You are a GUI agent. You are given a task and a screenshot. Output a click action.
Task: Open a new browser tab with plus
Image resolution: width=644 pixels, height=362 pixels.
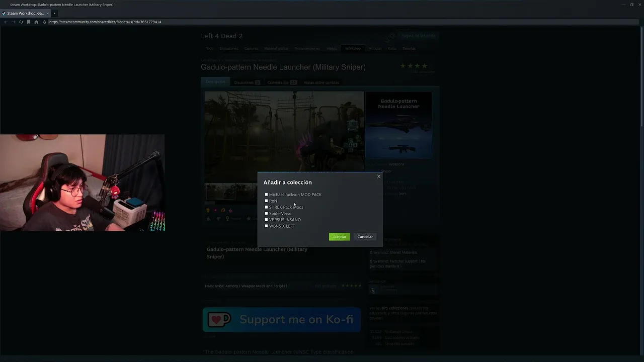54,14
